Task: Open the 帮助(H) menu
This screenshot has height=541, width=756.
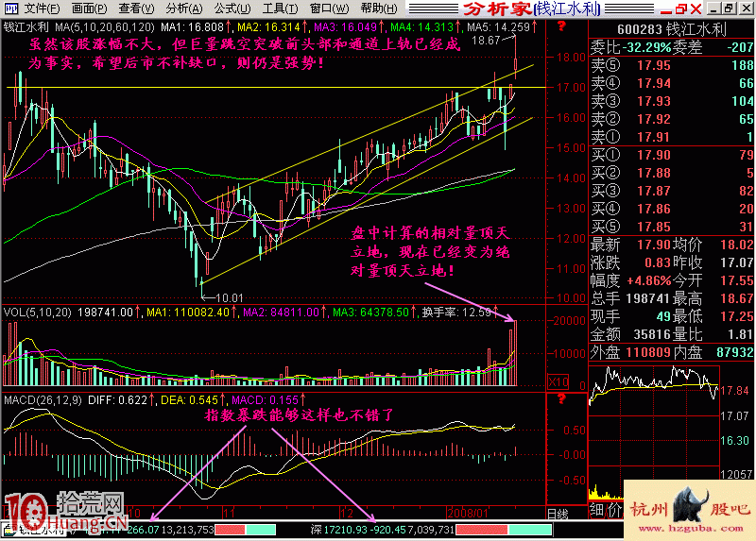Action: click(379, 8)
